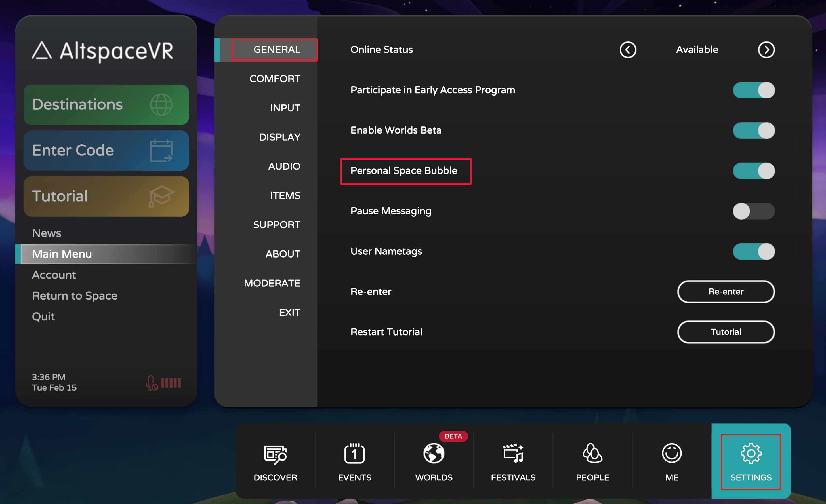
Task: Click the Personal Space Bubble label
Action: (403, 171)
